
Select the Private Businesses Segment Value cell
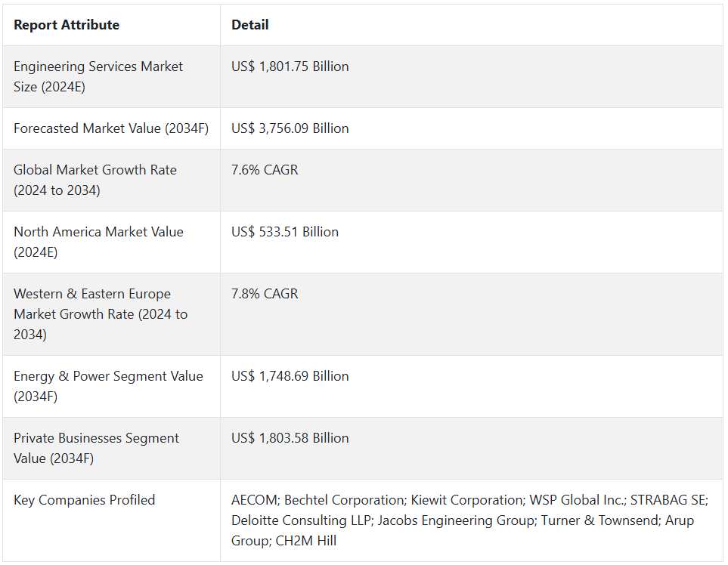pos(97,448)
